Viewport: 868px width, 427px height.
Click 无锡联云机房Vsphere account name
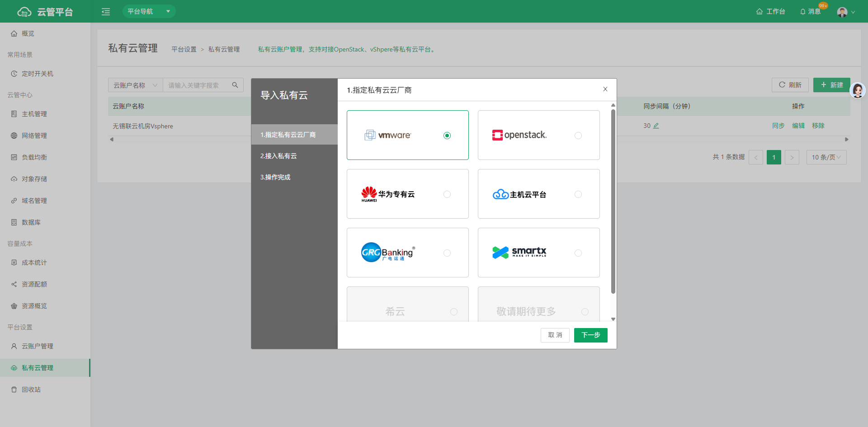143,126
